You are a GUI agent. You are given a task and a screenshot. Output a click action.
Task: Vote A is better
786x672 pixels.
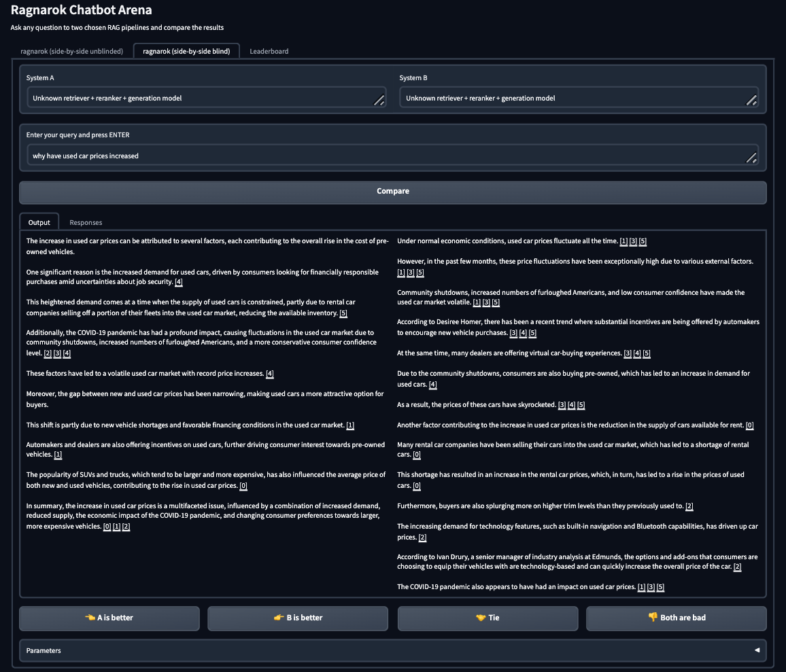109,618
